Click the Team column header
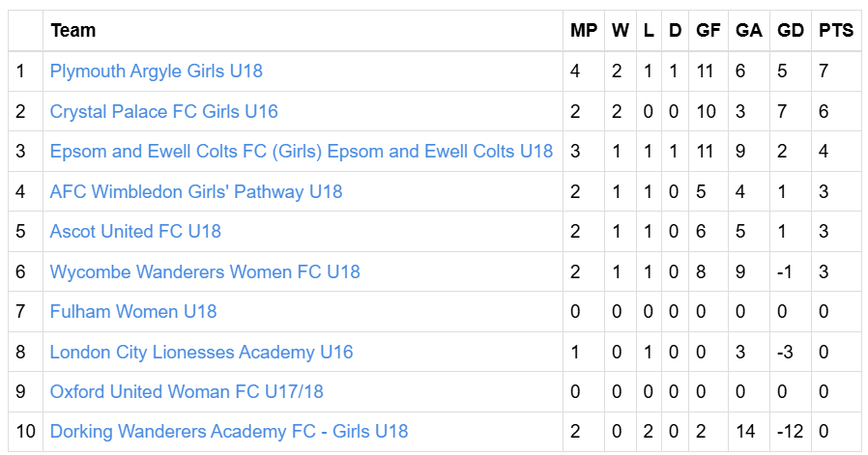The image size is (868, 455). pyautogui.click(x=73, y=31)
